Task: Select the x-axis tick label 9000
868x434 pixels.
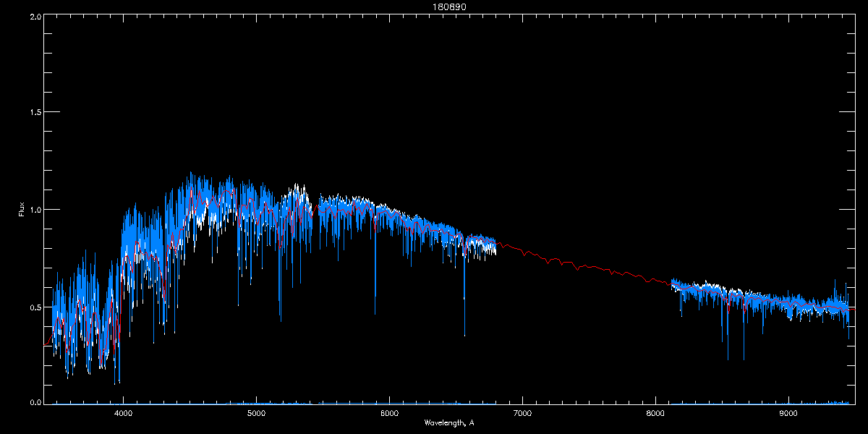Action: [788, 413]
